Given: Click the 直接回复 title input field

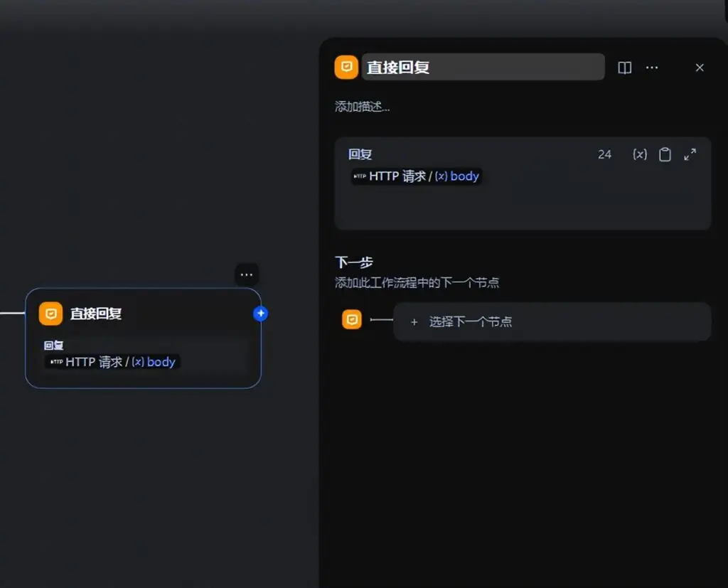Looking at the screenshot, I should (483, 67).
